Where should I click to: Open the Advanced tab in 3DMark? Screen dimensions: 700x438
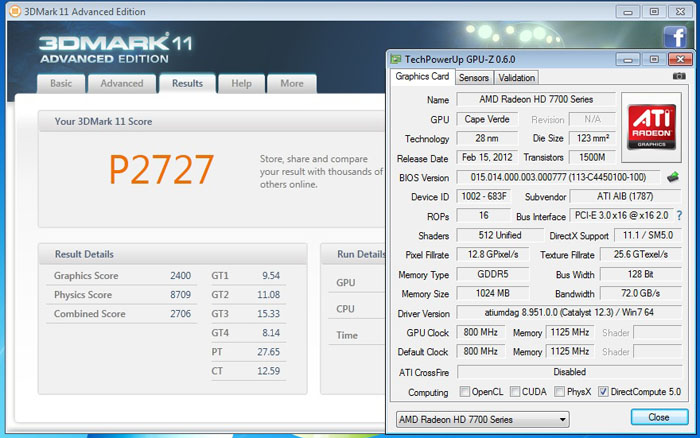[x=122, y=83]
